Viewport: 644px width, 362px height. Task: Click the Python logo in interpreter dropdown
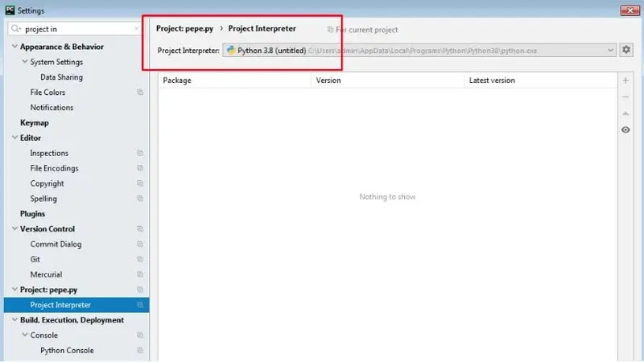(231, 50)
